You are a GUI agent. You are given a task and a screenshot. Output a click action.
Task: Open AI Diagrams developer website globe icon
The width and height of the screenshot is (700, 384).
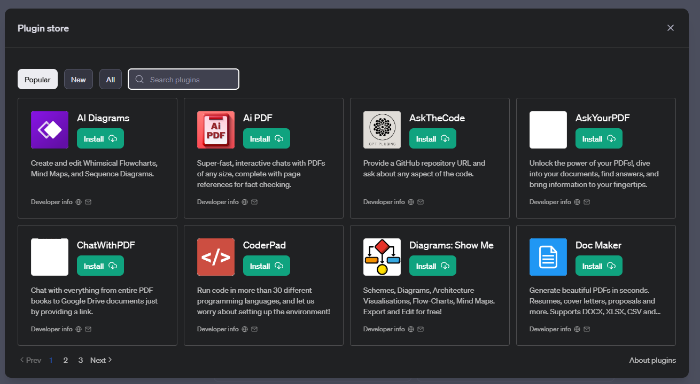[x=79, y=202]
